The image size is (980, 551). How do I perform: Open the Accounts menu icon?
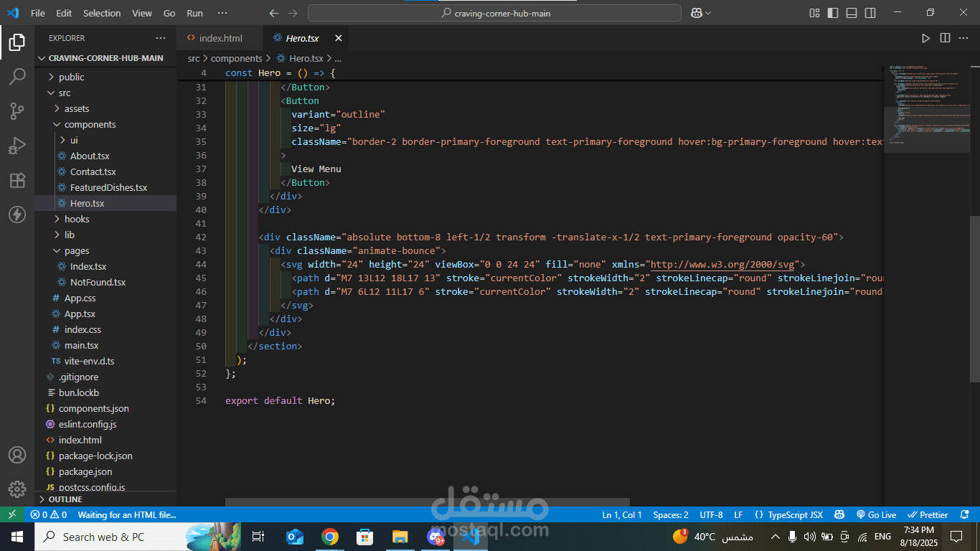pyautogui.click(x=17, y=455)
